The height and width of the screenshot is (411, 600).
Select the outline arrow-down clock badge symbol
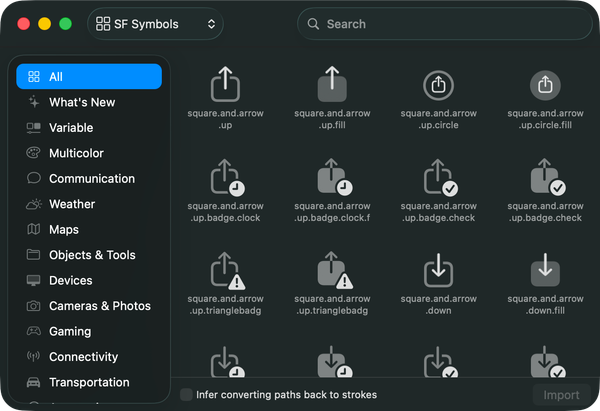coord(227,362)
